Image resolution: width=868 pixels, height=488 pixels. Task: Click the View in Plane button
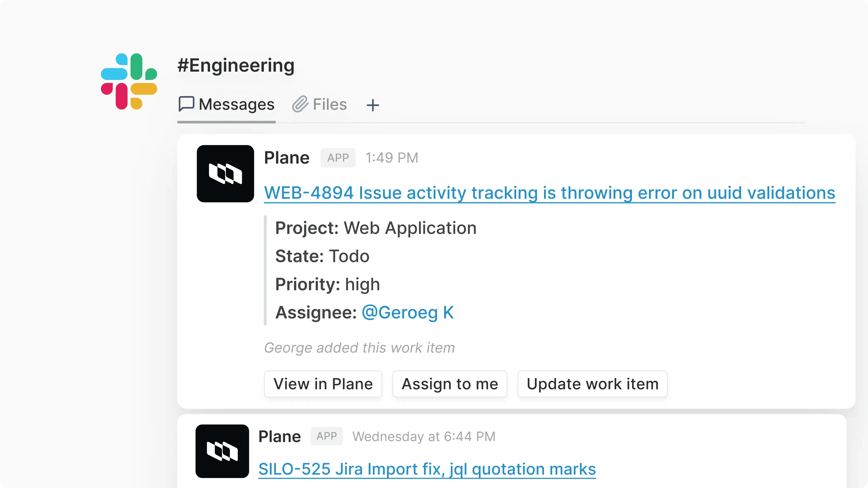click(x=323, y=384)
